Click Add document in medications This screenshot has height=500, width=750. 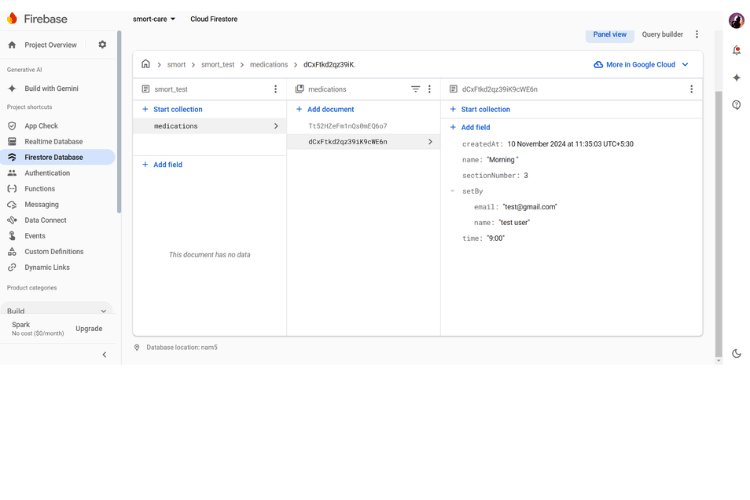(x=325, y=109)
